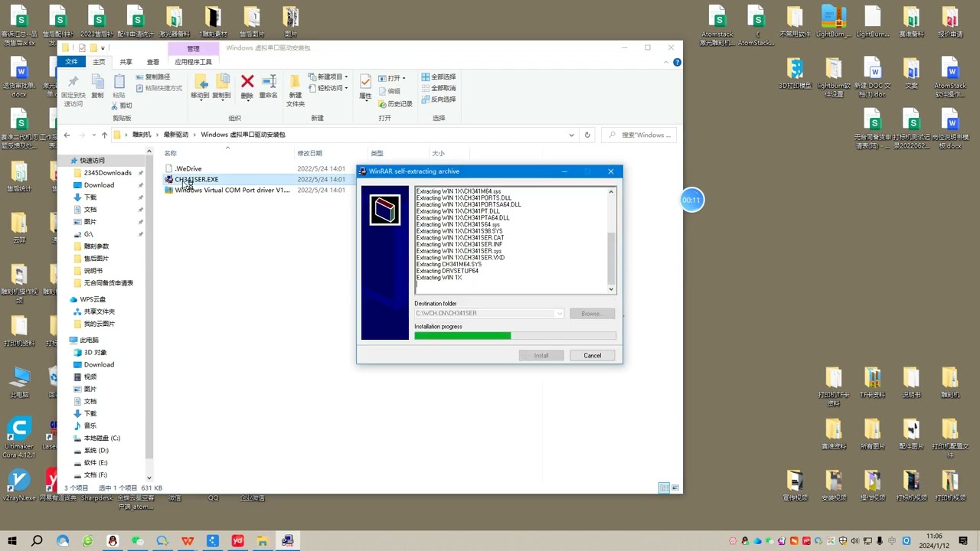The image size is (980, 551).
Task: Click History (历史记录) in ribbon
Action: click(x=395, y=104)
